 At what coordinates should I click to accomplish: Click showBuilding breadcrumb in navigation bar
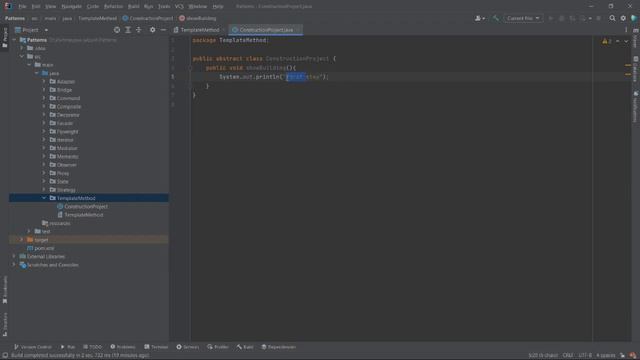click(198, 18)
